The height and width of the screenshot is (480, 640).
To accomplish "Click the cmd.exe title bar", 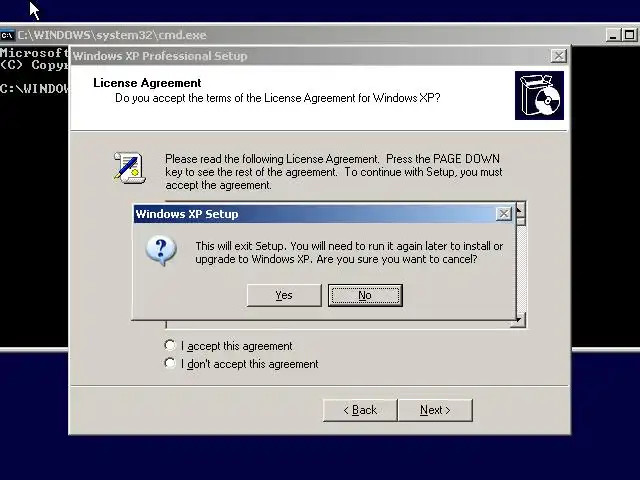I will pyautogui.click(x=302, y=35).
